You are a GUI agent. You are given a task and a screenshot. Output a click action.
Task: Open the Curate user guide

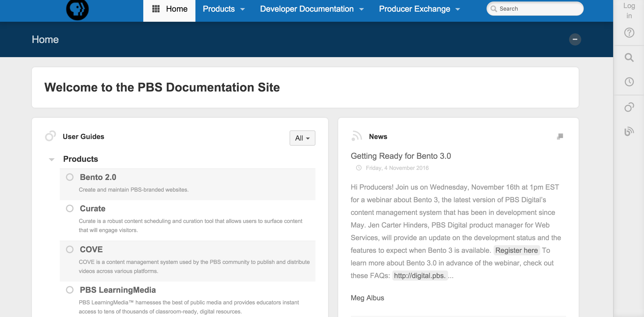[93, 209]
